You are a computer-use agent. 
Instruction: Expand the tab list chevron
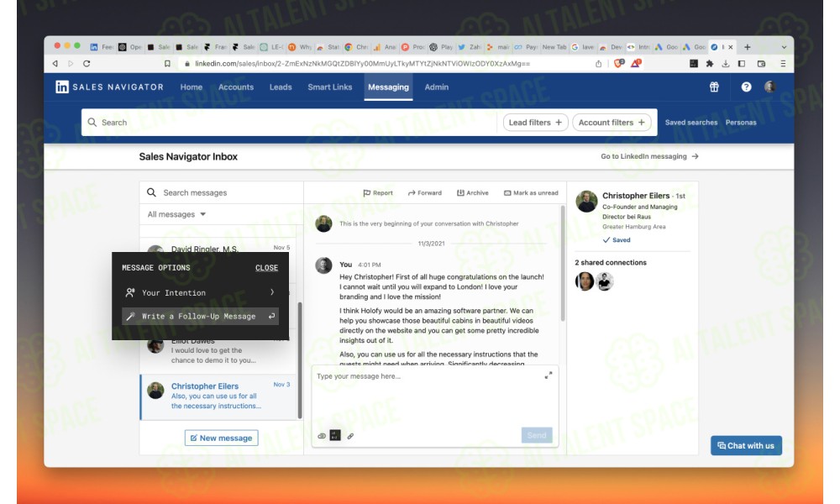(784, 47)
